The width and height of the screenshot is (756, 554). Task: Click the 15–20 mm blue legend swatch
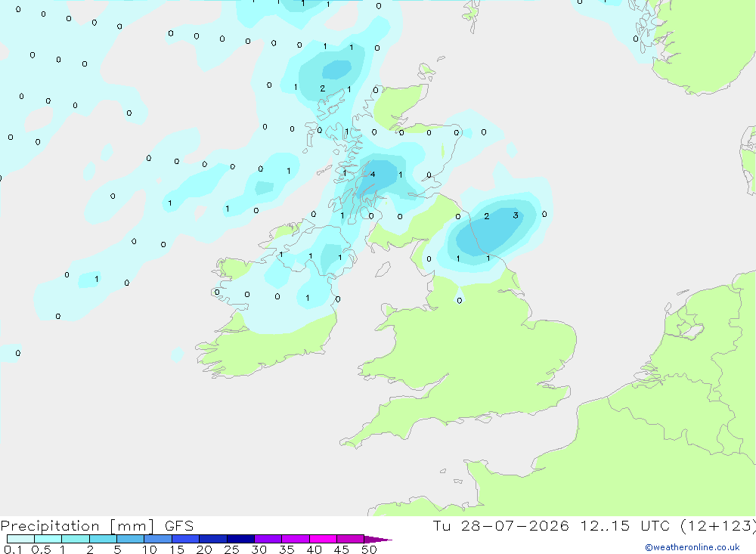(x=186, y=539)
